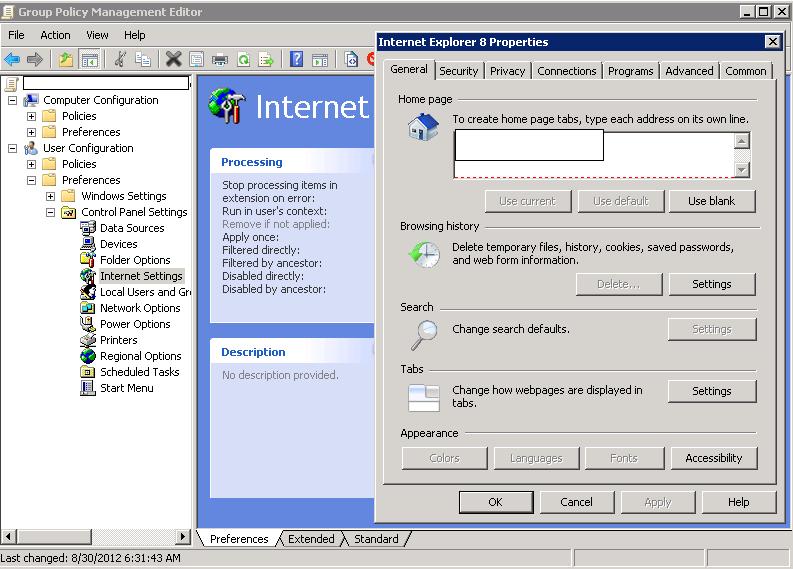Viewport: 793px width, 569px height.
Task: Expand Policies under User Configuration
Action: coord(31,164)
